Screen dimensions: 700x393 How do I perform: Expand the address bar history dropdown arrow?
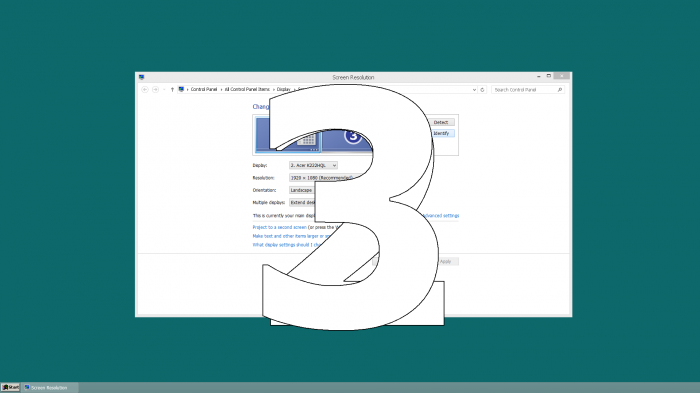pyautogui.click(x=474, y=90)
